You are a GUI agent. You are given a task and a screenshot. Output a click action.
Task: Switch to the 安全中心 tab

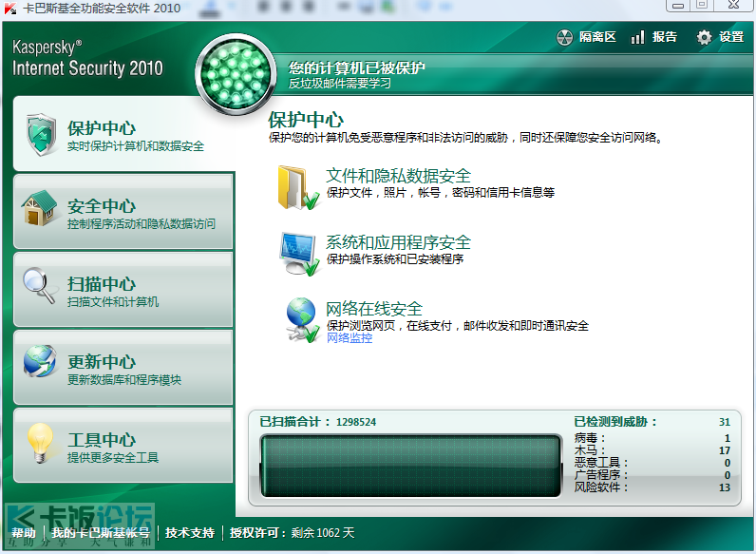tap(123, 211)
